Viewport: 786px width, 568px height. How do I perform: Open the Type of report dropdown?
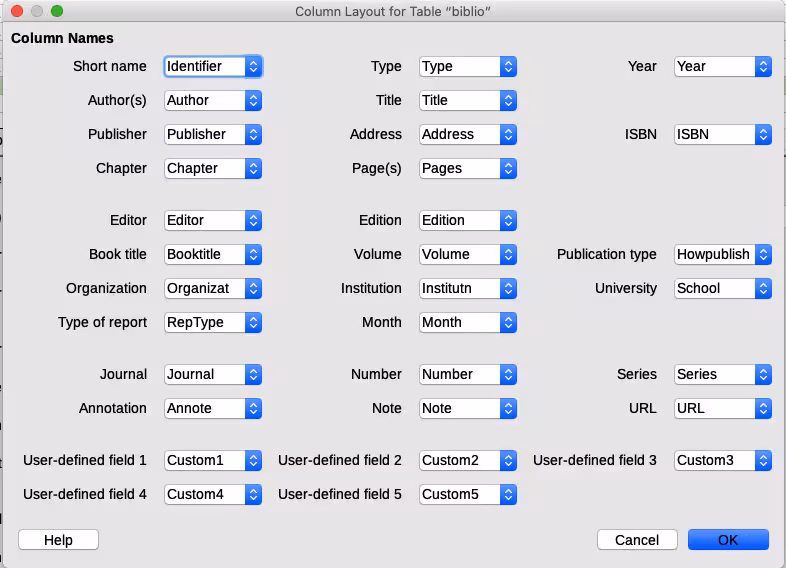(213, 322)
